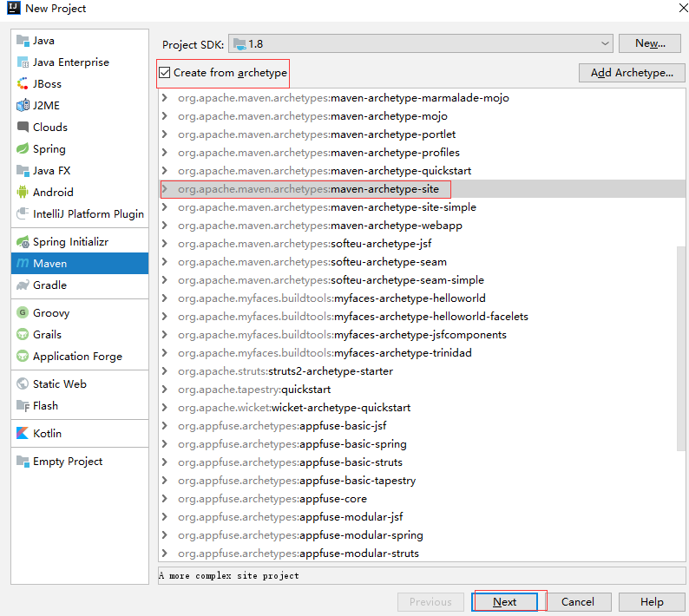Uncheck Create from archetype checkbox
This screenshot has width=689, height=616.
165,73
